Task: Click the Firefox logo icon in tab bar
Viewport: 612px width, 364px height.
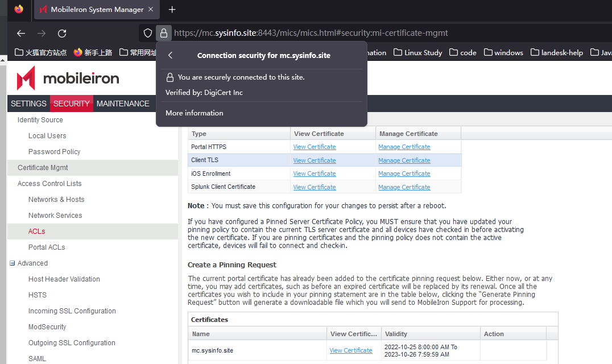Action: (x=19, y=9)
